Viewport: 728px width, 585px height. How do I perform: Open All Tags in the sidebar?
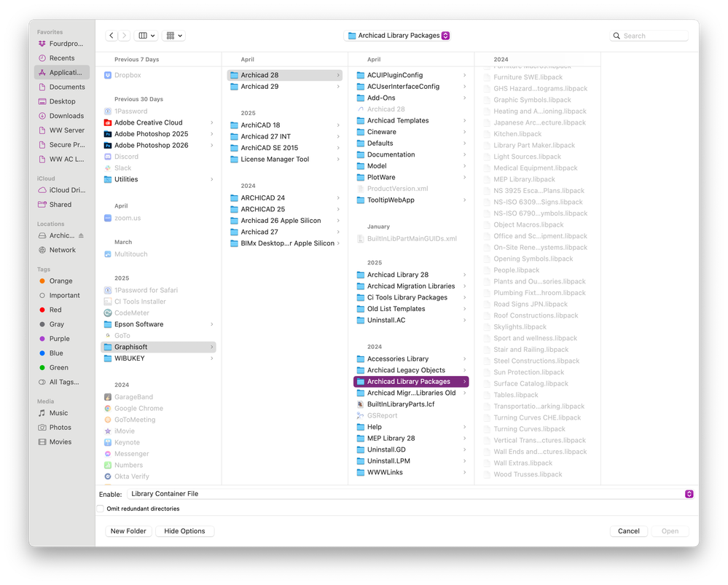coord(62,382)
